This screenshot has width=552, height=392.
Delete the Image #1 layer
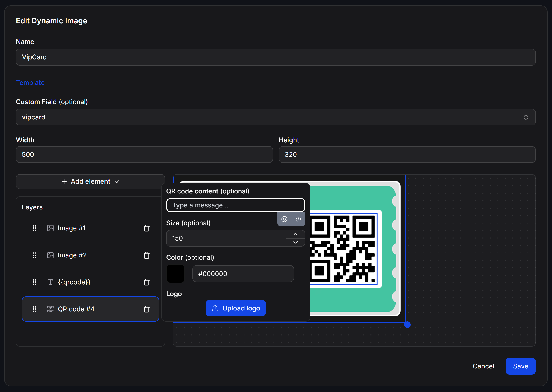(x=147, y=228)
